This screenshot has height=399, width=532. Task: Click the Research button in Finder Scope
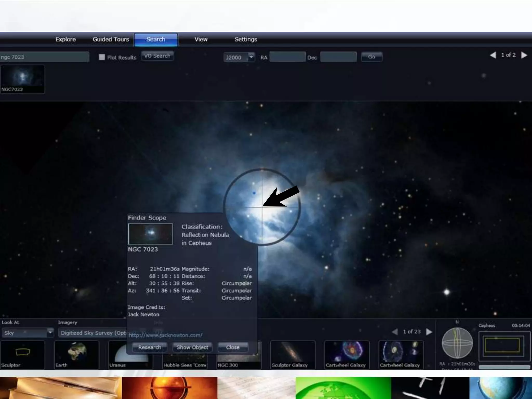click(x=149, y=347)
